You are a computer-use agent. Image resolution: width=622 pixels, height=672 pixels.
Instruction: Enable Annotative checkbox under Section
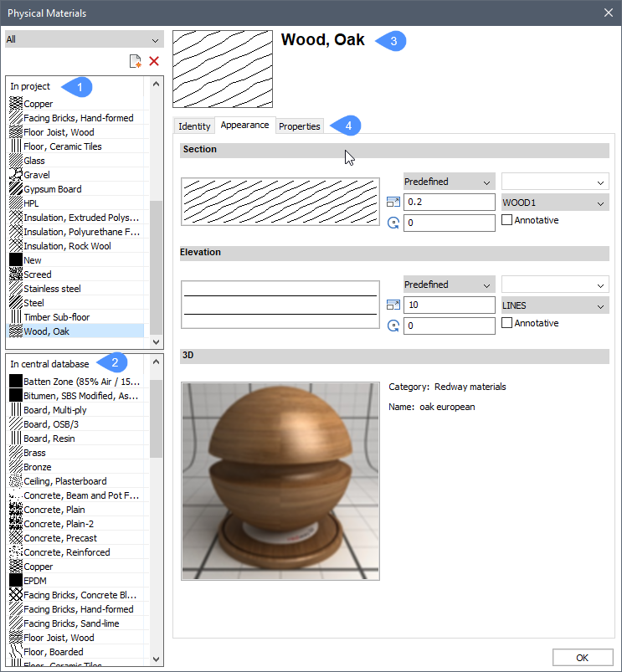(506, 221)
